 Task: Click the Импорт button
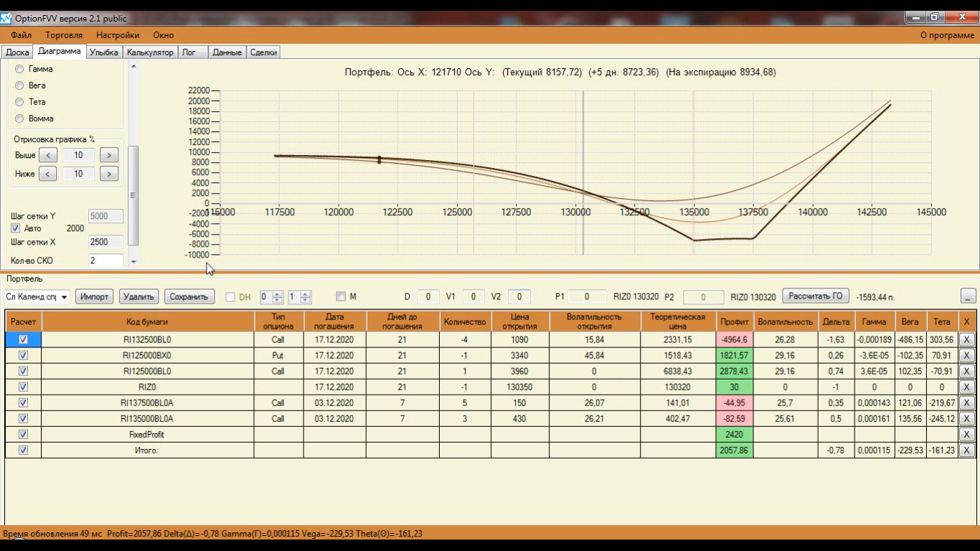(x=95, y=296)
